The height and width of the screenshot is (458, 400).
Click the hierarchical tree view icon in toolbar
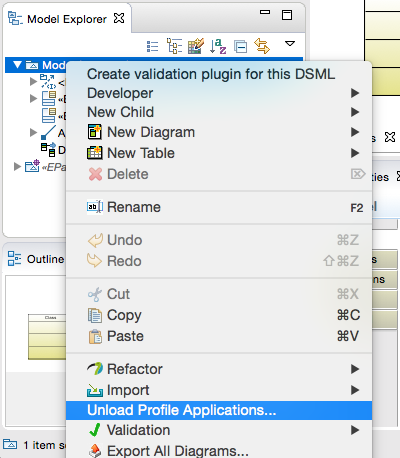click(x=174, y=46)
